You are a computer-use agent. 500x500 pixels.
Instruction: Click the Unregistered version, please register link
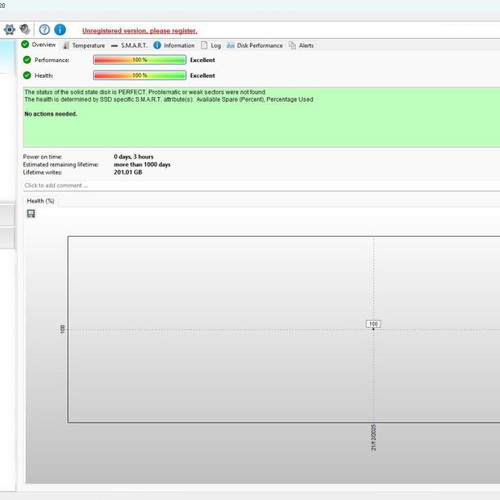coord(140,31)
